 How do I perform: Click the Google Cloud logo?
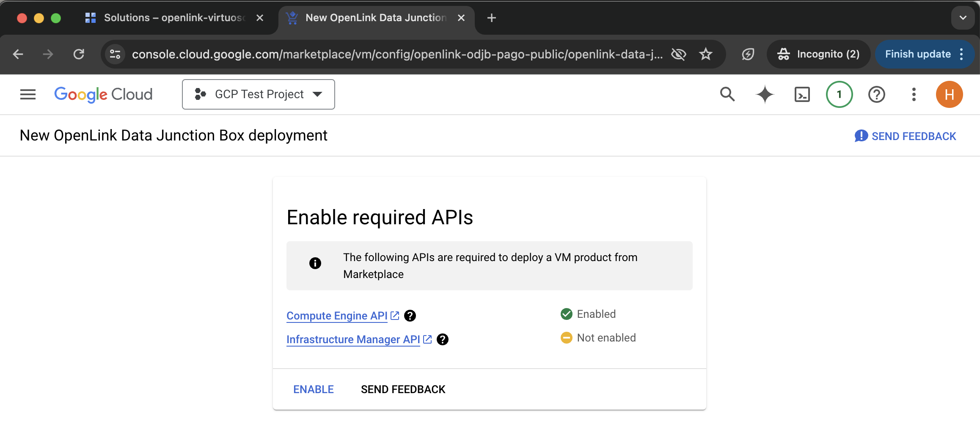coord(103,94)
